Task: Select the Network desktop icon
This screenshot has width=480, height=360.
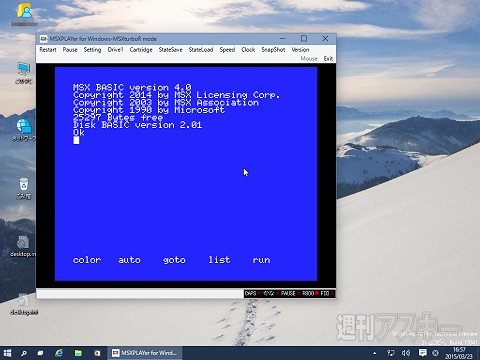Action: (24, 130)
